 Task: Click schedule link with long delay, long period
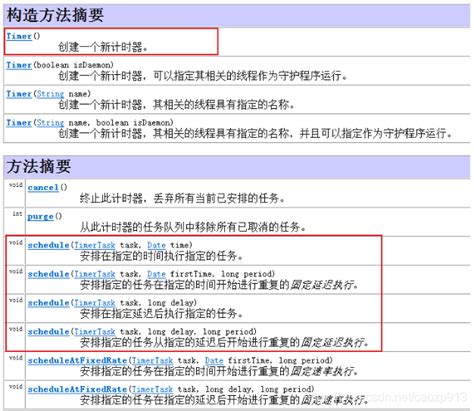tap(48, 332)
